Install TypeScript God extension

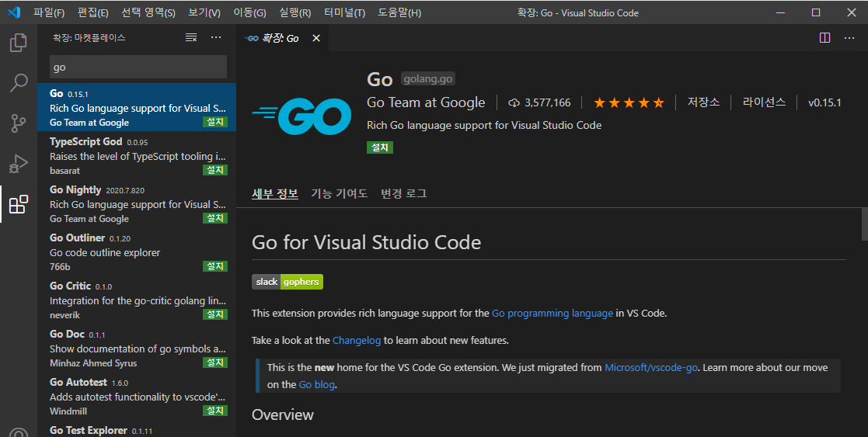click(x=214, y=170)
